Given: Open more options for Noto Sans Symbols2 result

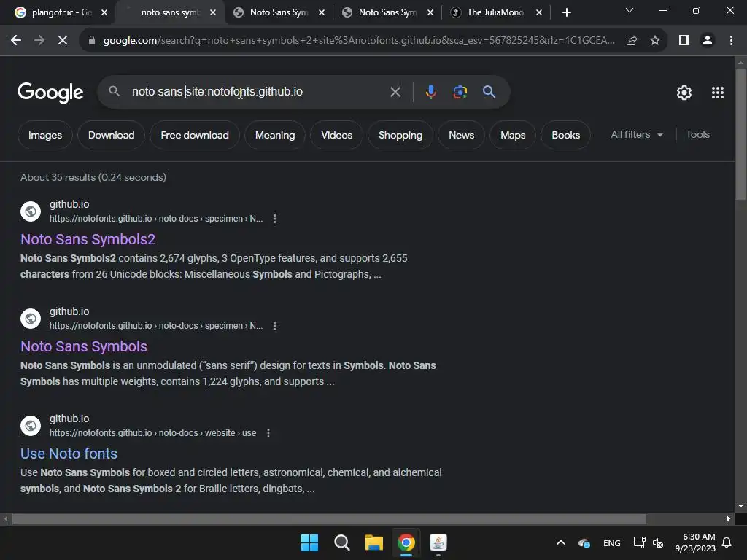Looking at the screenshot, I should point(275,219).
